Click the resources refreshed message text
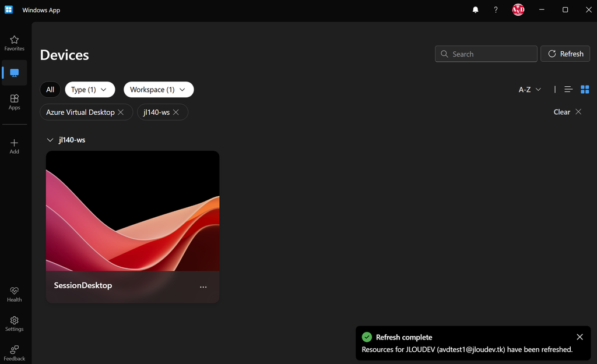Screen dimensions: 597x364 pos(467,349)
